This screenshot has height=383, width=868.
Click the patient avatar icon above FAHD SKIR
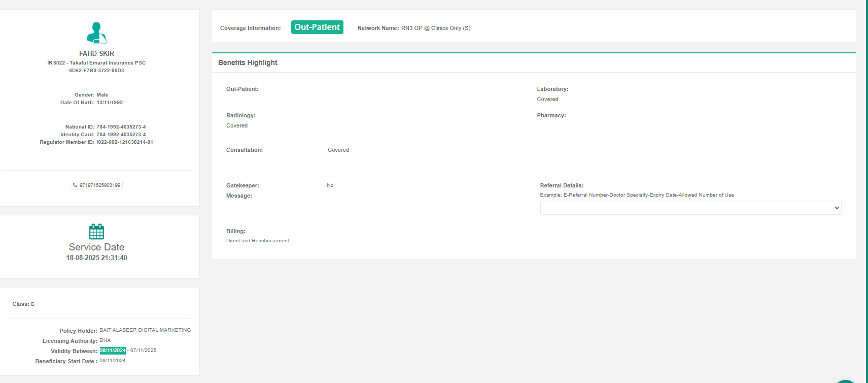click(x=96, y=33)
